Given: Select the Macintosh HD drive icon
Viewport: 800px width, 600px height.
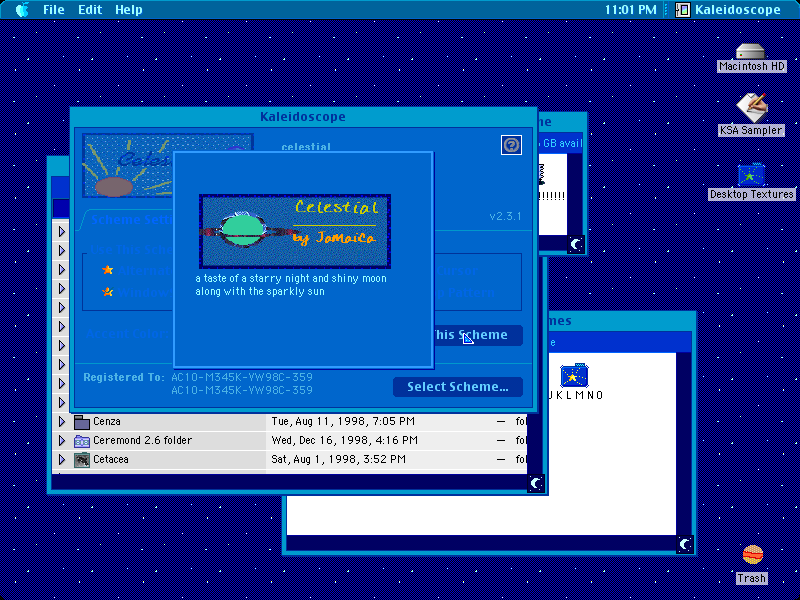Looking at the screenshot, I should pyautogui.click(x=751, y=52).
